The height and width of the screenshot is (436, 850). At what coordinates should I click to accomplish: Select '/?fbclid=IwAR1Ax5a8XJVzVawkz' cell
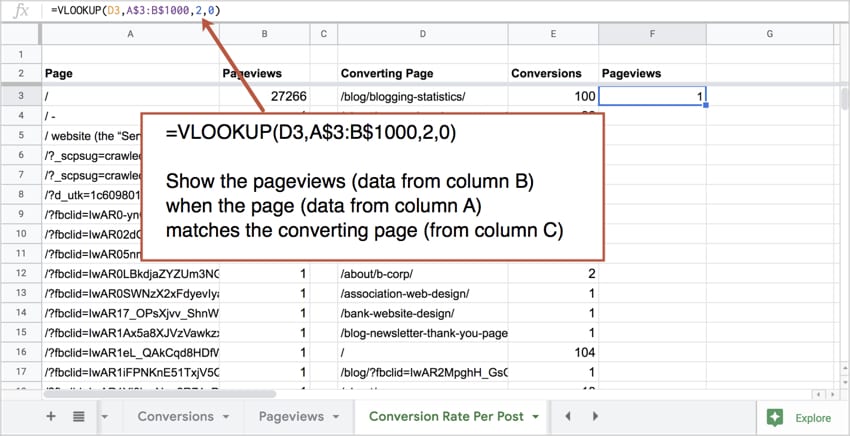[131, 333]
